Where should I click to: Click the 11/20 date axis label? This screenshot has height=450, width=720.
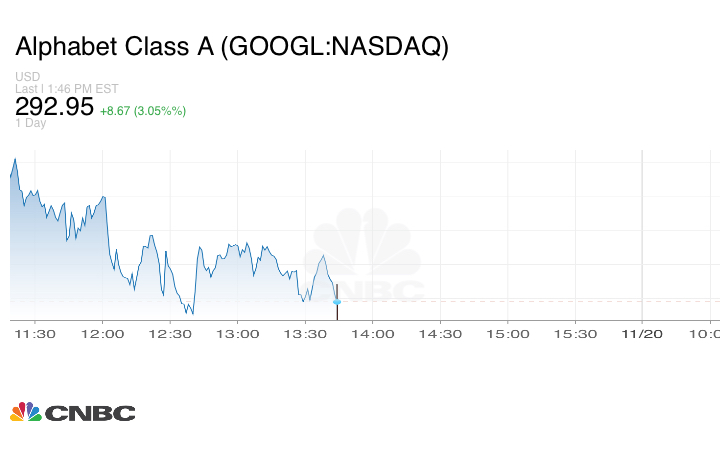(640, 334)
